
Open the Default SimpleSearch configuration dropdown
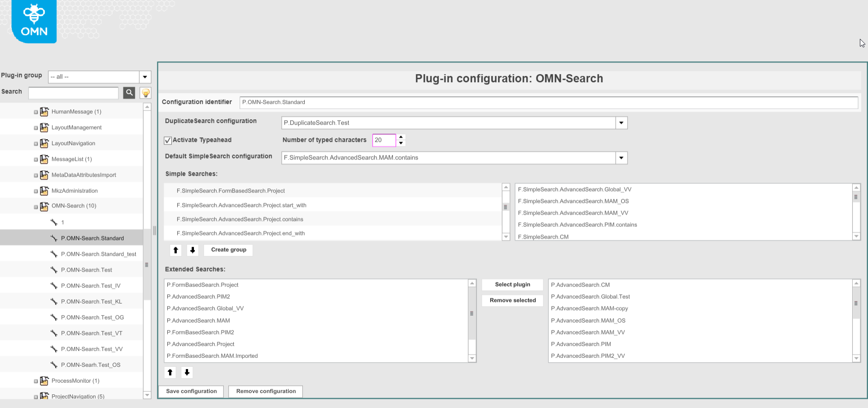tap(621, 158)
